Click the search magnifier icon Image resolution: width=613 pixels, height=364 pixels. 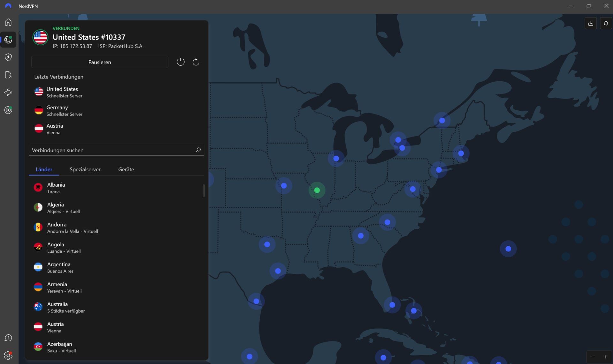198,150
